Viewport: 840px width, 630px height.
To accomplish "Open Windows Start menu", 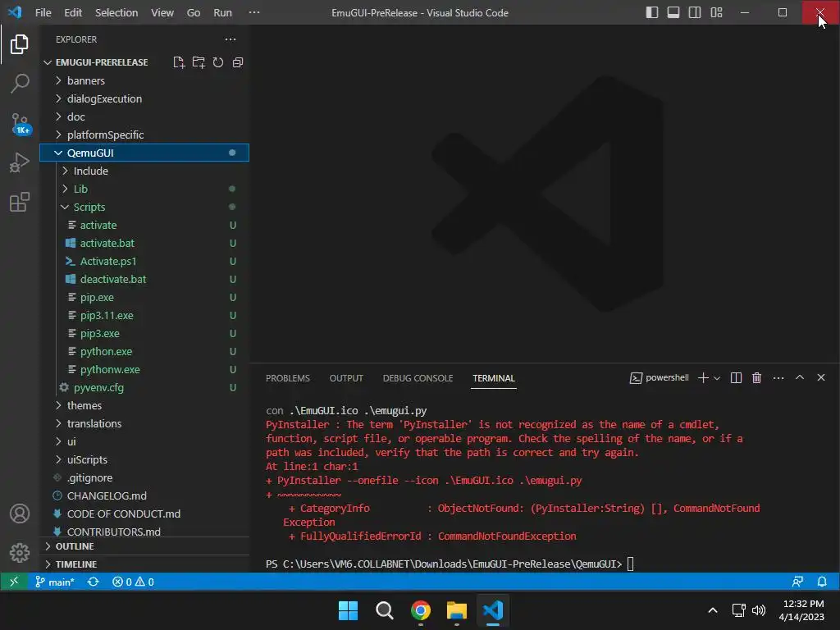I will [x=348, y=610].
